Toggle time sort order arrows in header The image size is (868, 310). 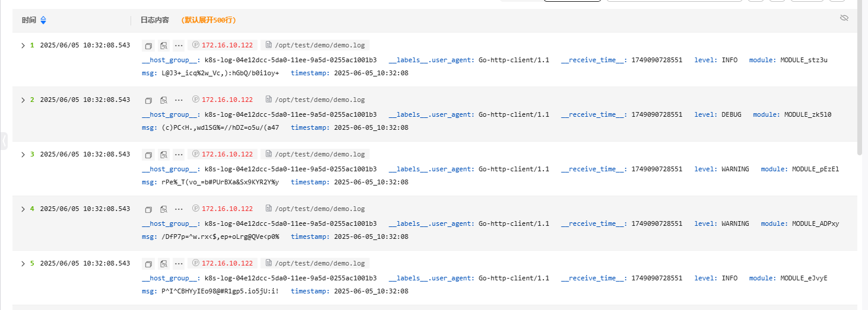pyautogui.click(x=43, y=20)
